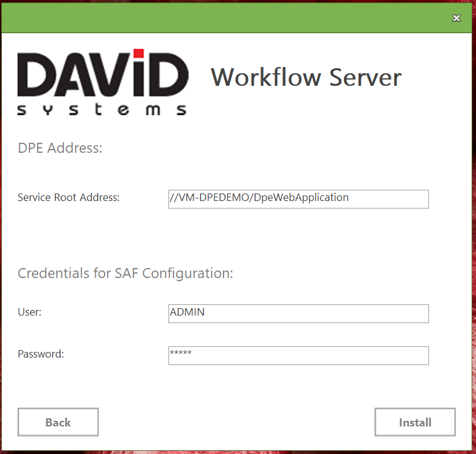This screenshot has width=476, height=454.
Task: Click the red dot in DAVID logo
Action: pos(138,53)
